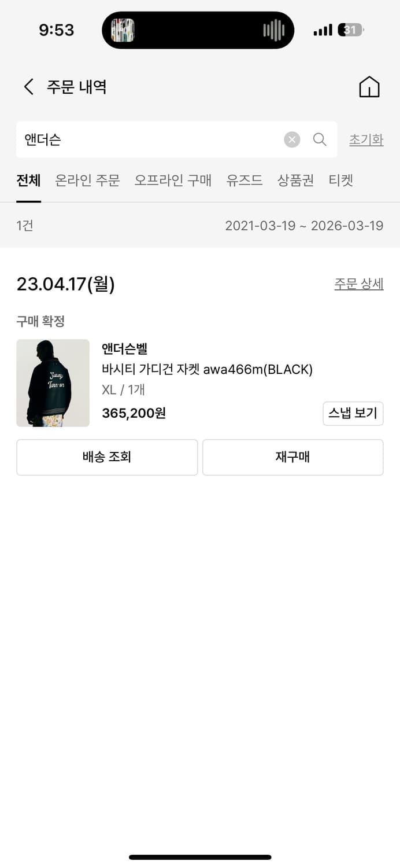
Task: Tap the Dynamic Island album art
Action: (x=123, y=30)
